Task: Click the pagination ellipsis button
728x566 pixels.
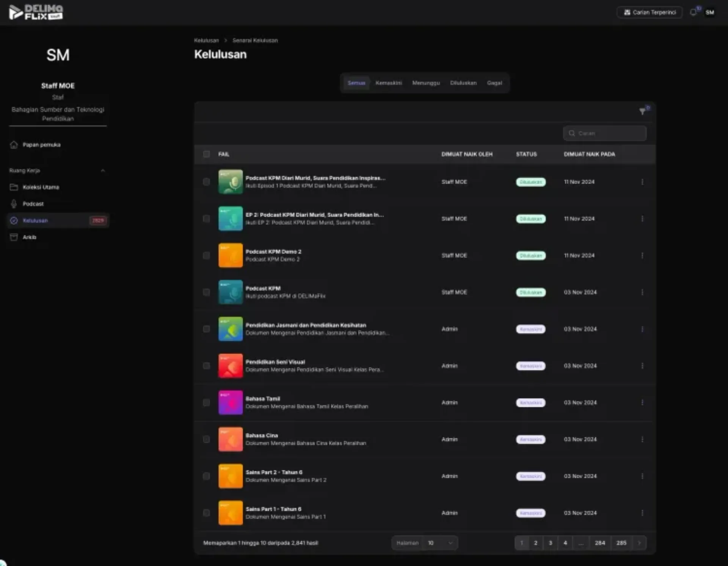Action: click(581, 543)
